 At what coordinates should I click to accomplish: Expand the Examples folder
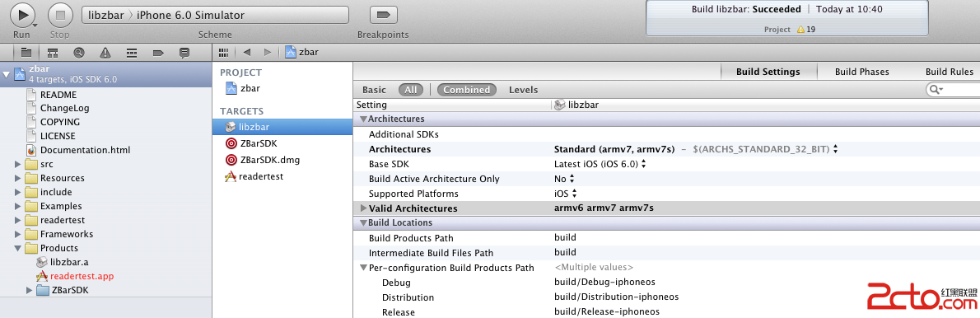[17, 206]
